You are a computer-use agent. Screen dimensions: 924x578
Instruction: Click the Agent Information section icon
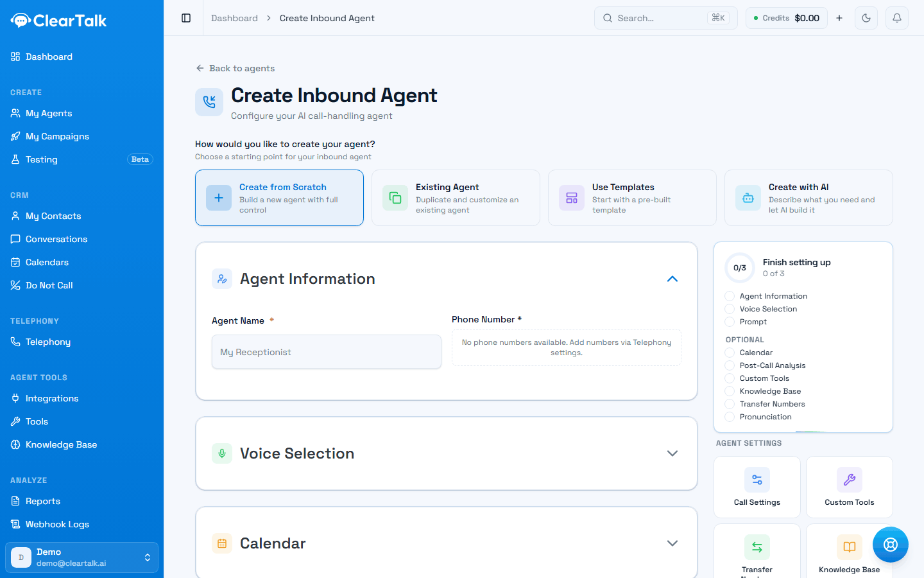222,279
